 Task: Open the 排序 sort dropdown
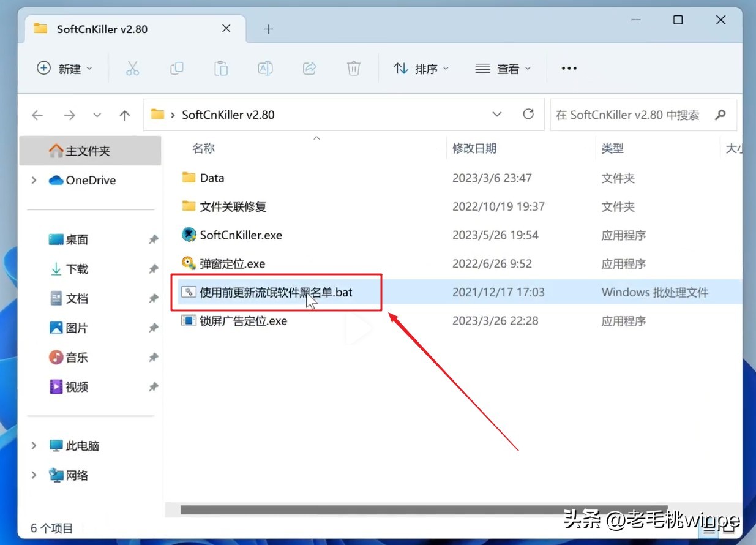(422, 68)
